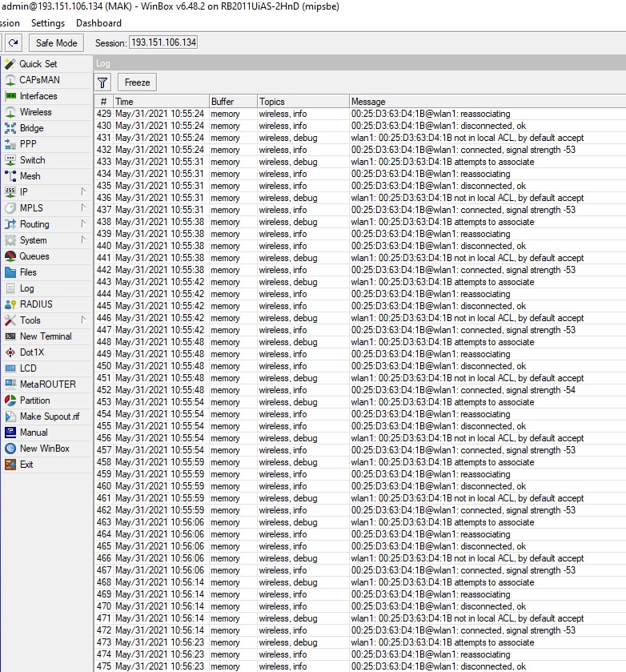
Task: Open the CAPsMAN menu icon
Action: tap(10, 80)
